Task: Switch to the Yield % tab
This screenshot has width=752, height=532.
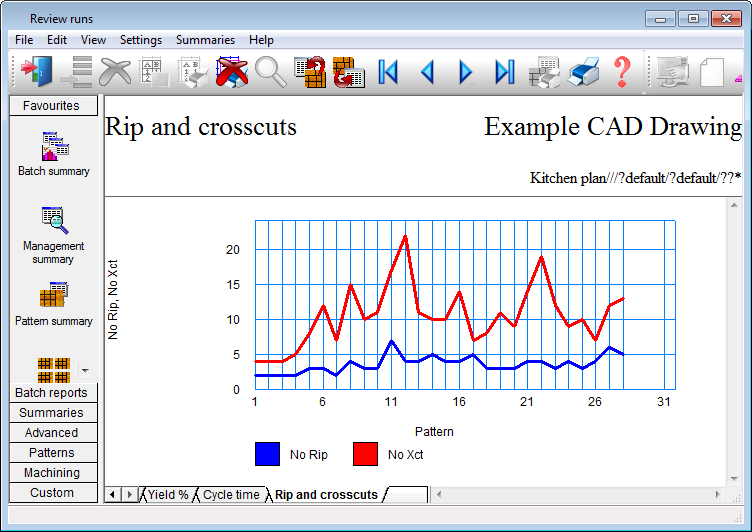Action: [168, 495]
